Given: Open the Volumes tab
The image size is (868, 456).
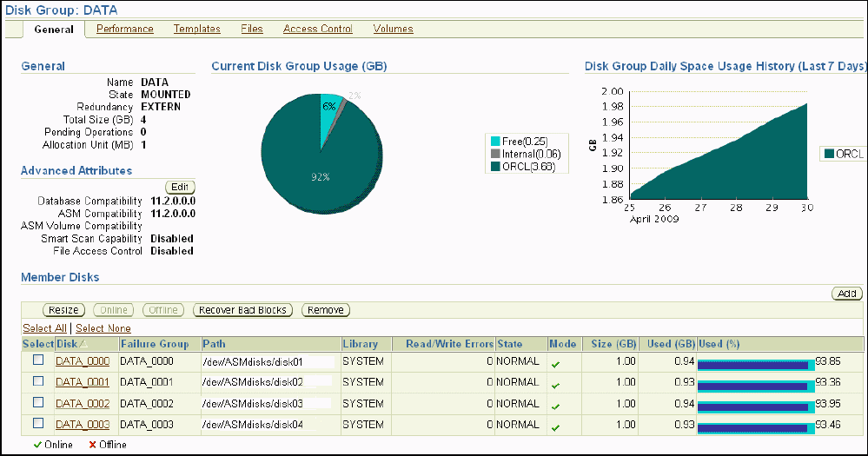Looking at the screenshot, I should tap(394, 29).
